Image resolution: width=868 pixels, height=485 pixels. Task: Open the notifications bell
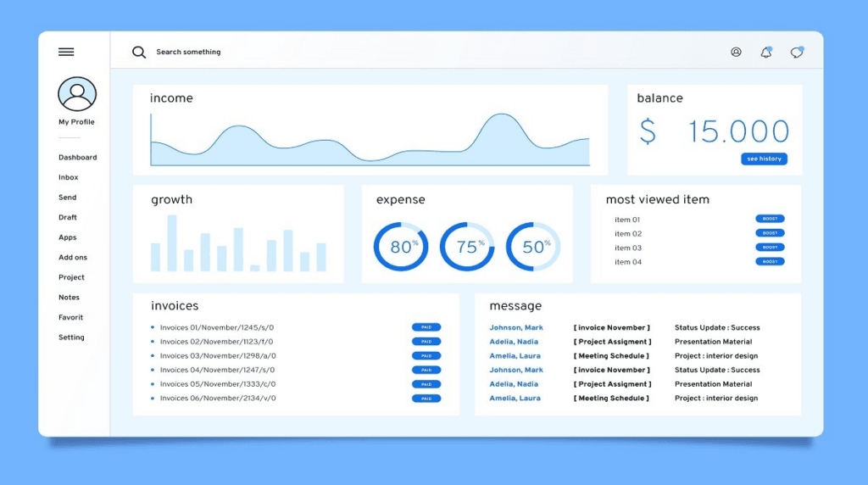pos(766,53)
